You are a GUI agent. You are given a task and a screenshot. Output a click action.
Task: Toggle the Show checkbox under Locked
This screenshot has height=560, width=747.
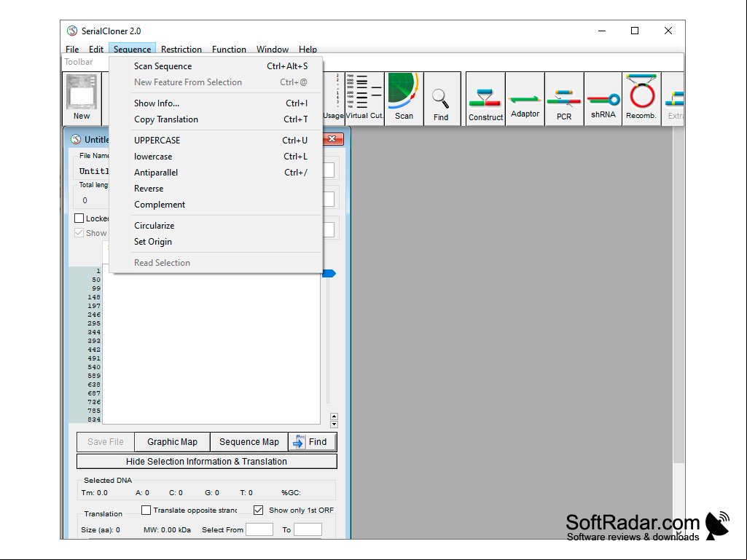[79, 233]
